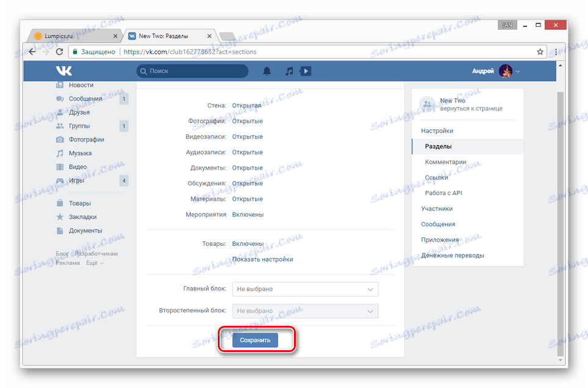Screen dimensions: 588x388
Task: Change Документы section setting Открытые
Action: [x=248, y=168]
